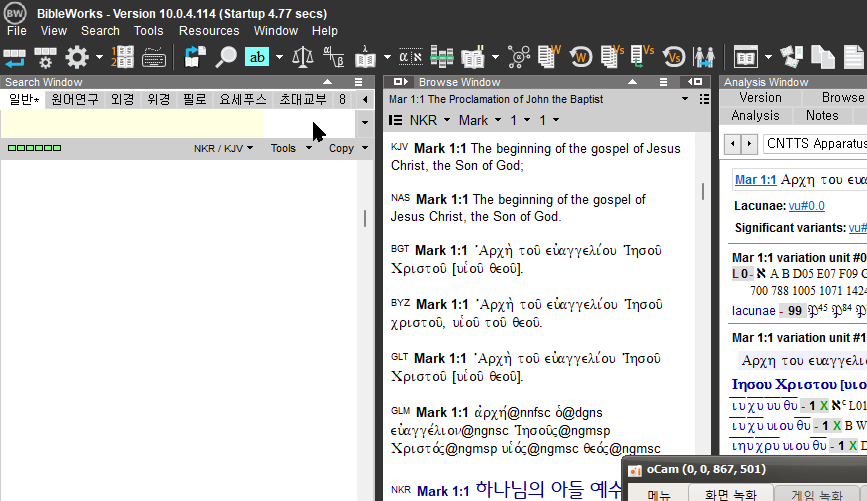Click the balance scales compare icon
Screen dimensions: 867x501
tap(302, 57)
